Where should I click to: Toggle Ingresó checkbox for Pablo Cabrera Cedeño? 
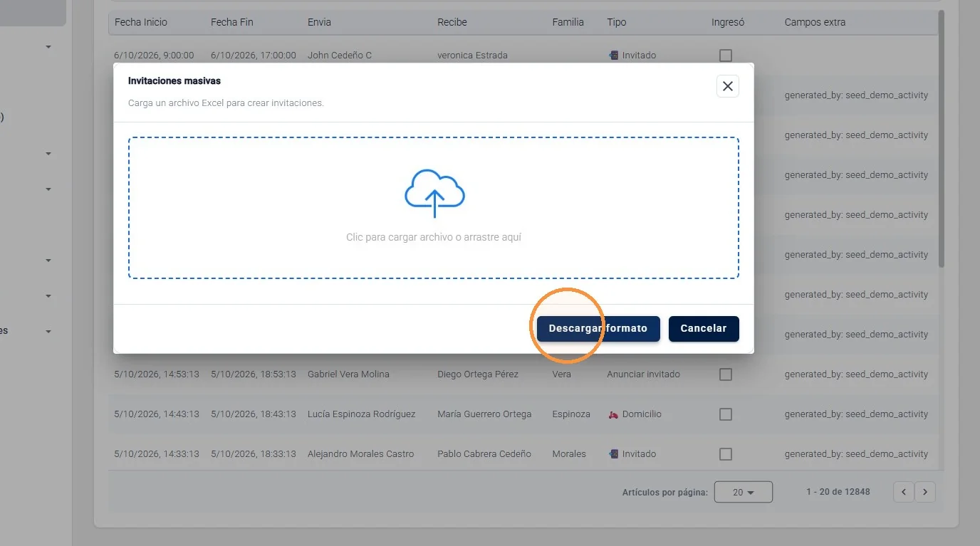tap(726, 454)
